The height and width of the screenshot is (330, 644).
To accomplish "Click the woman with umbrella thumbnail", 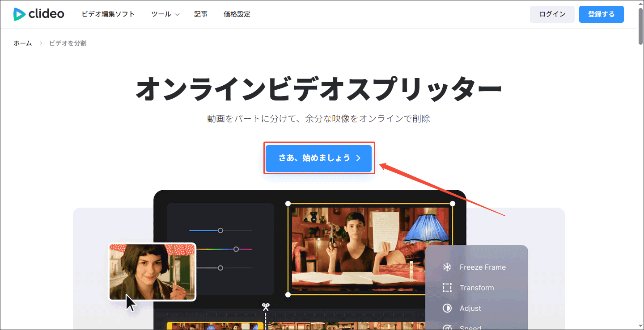I will coord(153,272).
